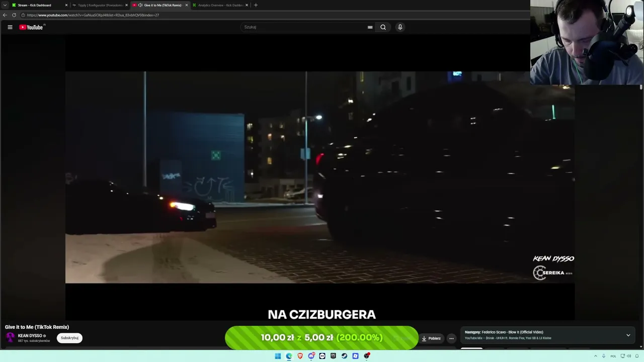This screenshot has width=644, height=362.
Task: Download the video with Pobierz button
Action: 431,338
